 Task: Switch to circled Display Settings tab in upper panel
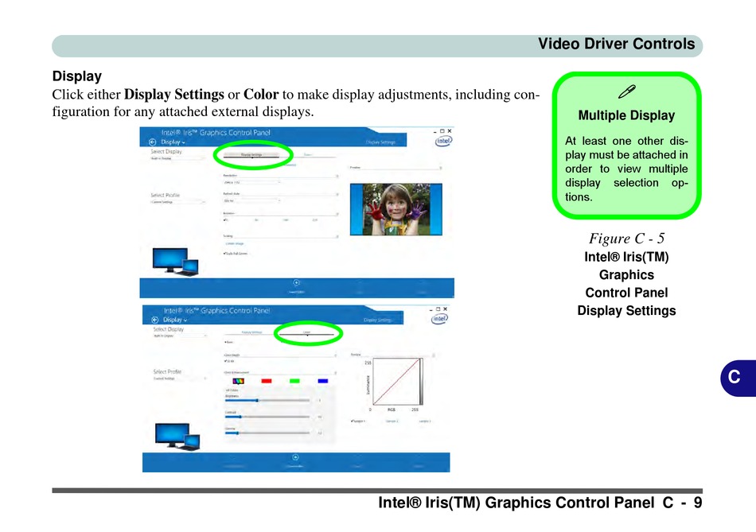251,155
